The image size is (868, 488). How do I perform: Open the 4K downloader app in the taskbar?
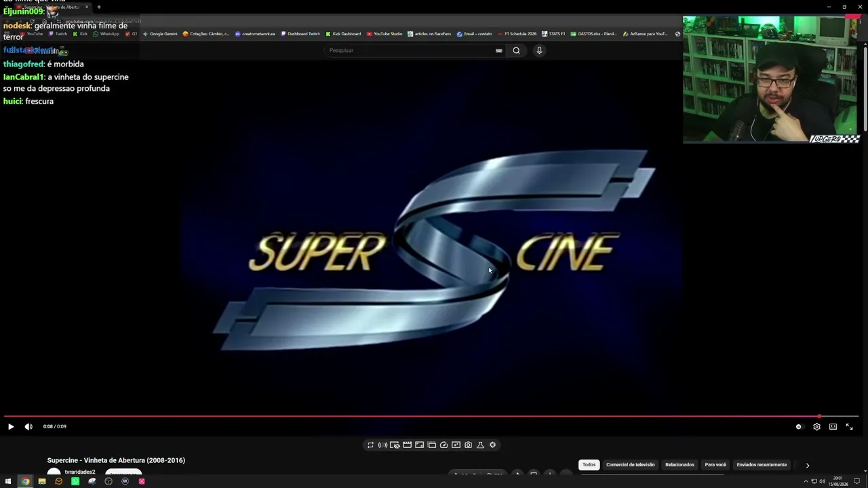click(x=125, y=481)
